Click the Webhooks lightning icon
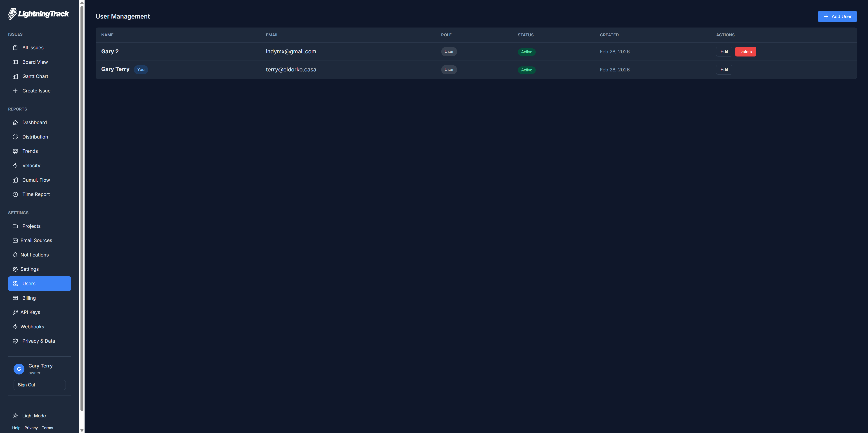The height and width of the screenshot is (433, 868). [16, 327]
